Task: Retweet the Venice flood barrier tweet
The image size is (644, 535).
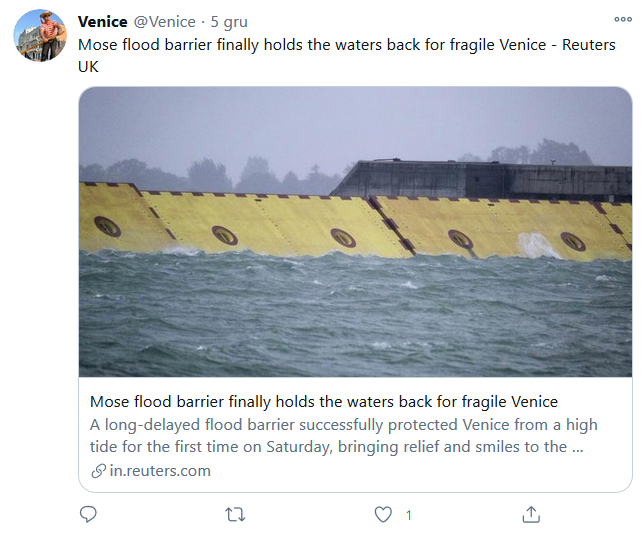Action: tap(236, 514)
